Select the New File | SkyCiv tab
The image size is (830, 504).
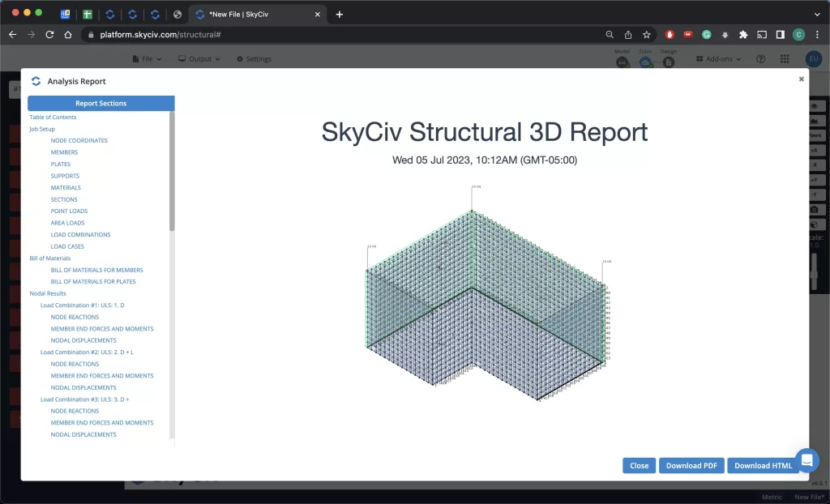click(258, 15)
